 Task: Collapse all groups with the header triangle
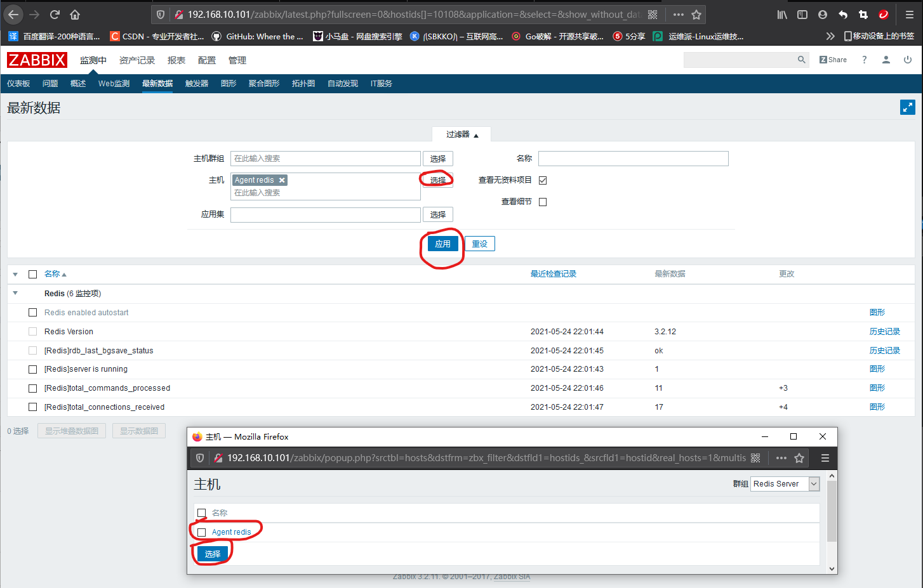point(15,274)
